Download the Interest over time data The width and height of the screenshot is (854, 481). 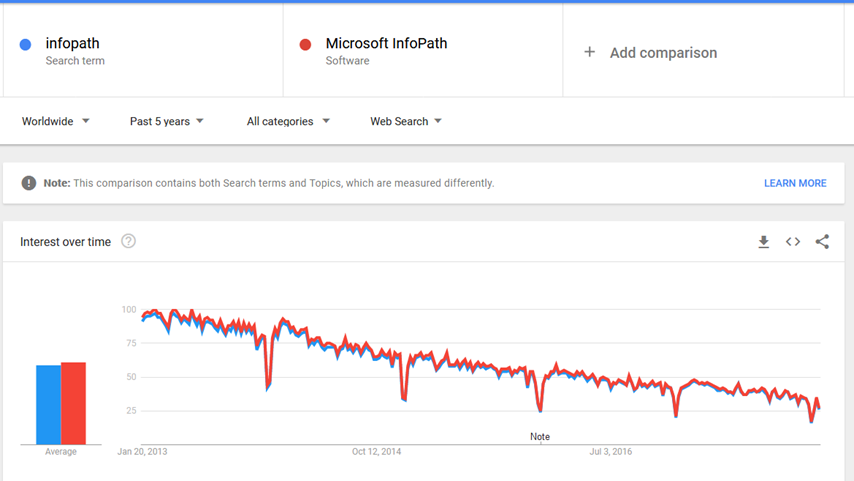click(764, 242)
